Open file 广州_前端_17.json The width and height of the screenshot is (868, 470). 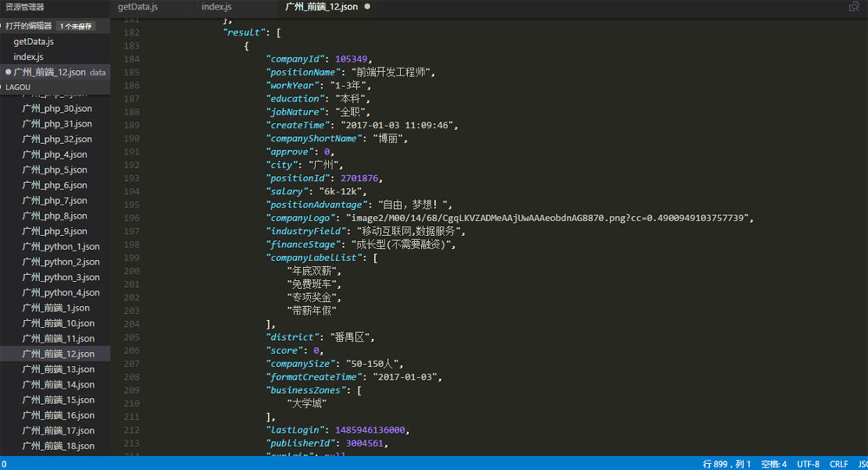(x=58, y=431)
